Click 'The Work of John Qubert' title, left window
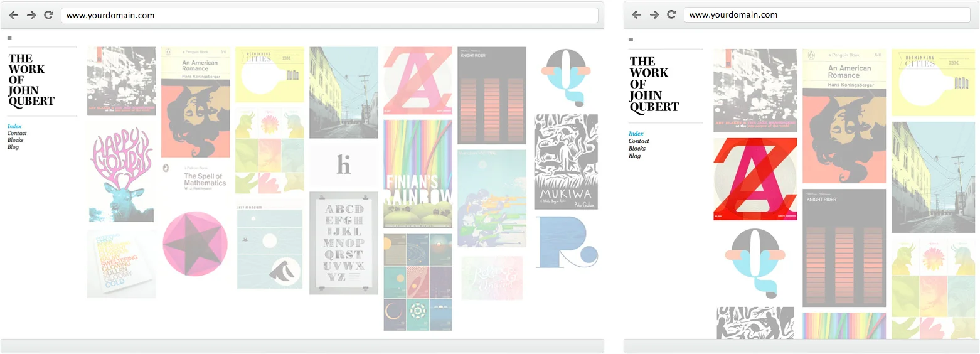 pos(31,80)
